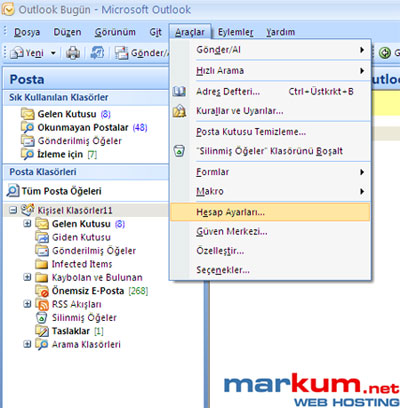Open Güven Merkezi menu entry

(270, 231)
